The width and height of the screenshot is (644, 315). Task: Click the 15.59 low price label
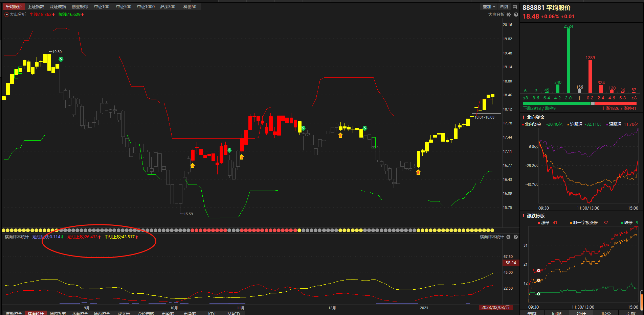(188, 214)
